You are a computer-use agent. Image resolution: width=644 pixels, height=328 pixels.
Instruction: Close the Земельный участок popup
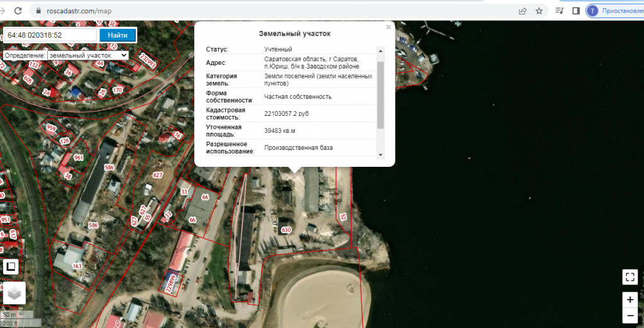click(388, 27)
